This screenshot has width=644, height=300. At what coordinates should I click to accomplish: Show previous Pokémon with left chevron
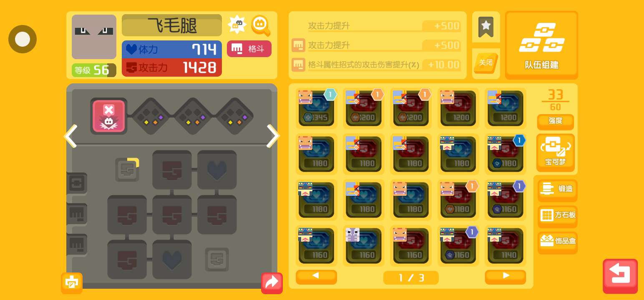pyautogui.click(x=70, y=136)
